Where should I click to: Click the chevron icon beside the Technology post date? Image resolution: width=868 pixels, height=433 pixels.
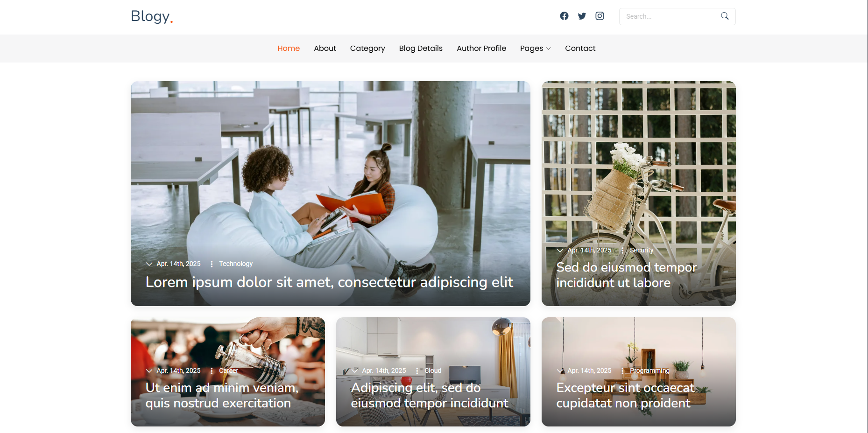149,264
